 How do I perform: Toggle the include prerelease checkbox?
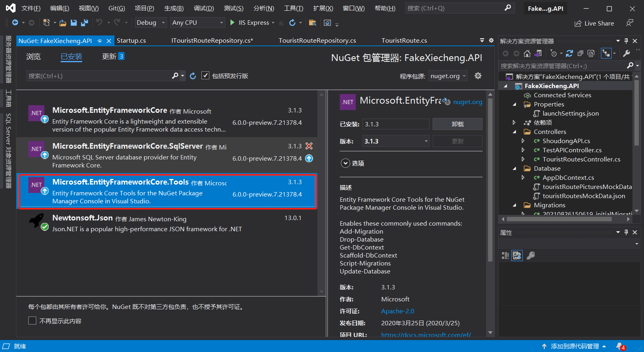tap(205, 75)
